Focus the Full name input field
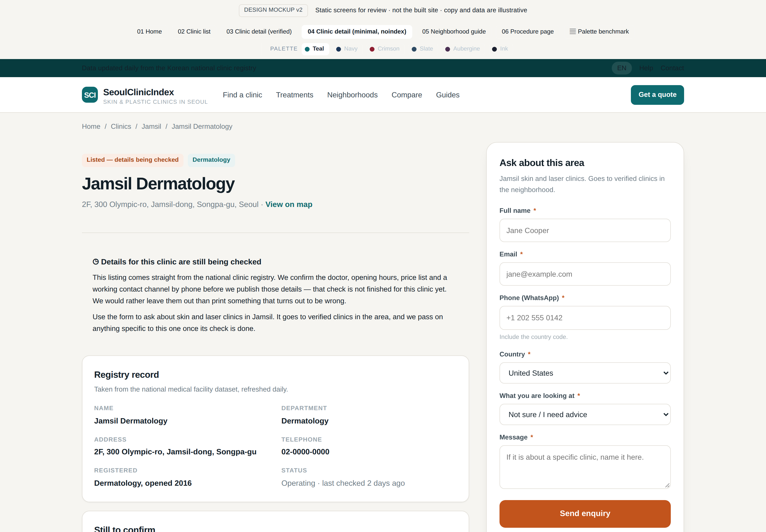The image size is (766, 532). click(x=585, y=230)
